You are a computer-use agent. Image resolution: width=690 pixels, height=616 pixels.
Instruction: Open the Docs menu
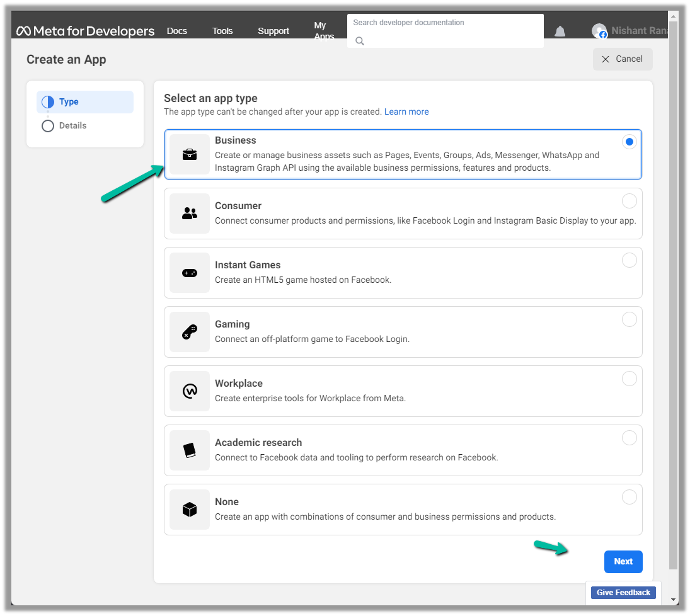click(x=177, y=31)
